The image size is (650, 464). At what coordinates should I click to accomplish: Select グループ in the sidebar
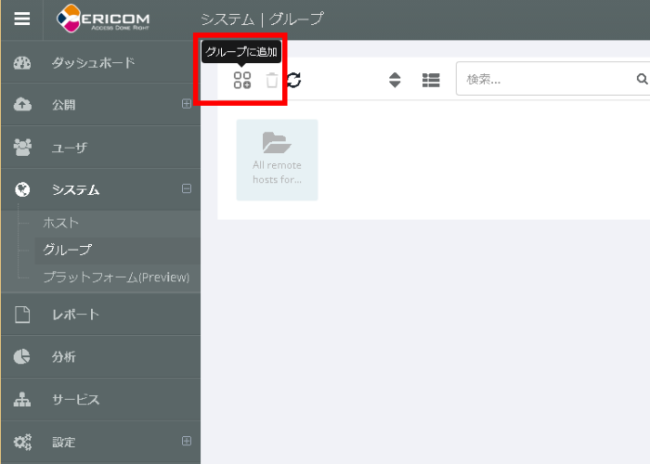[x=67, y=249]
